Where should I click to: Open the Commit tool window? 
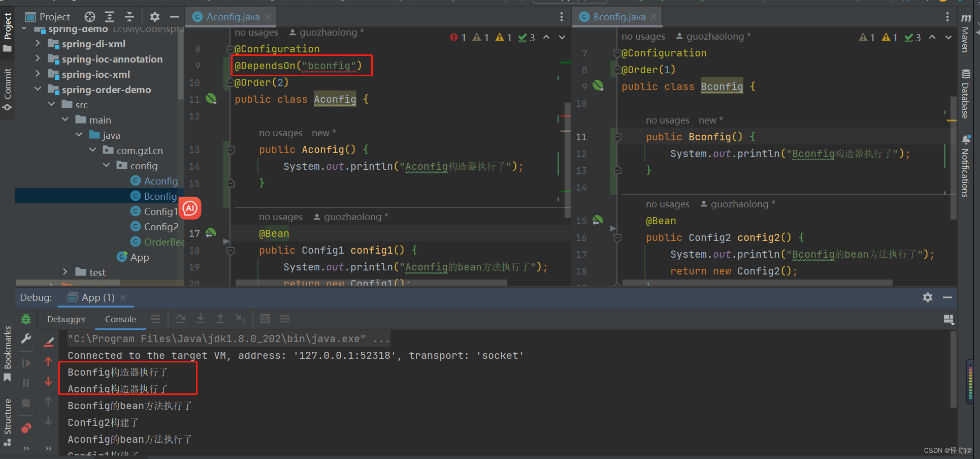[x=8, y=89]
